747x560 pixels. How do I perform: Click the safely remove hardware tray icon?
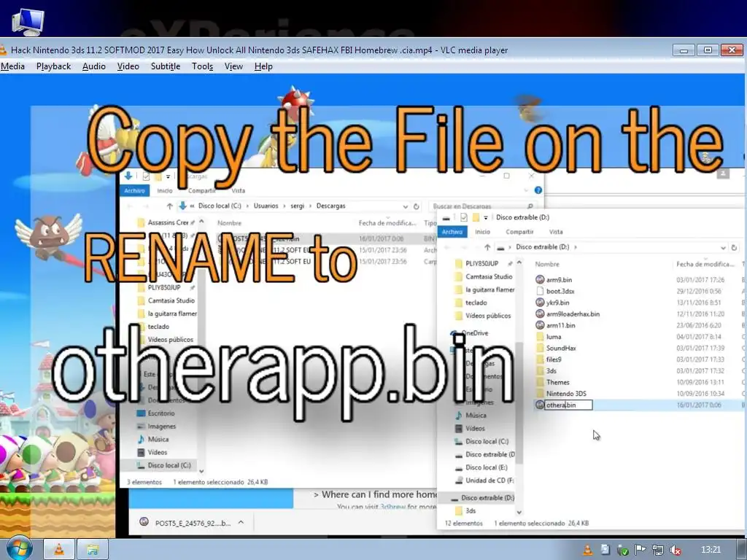[622, 550]
